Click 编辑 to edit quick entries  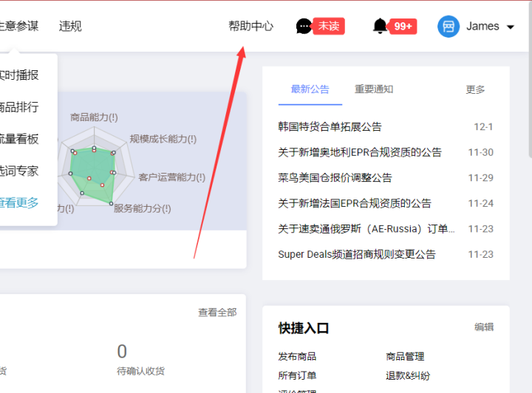coord(484,327)
